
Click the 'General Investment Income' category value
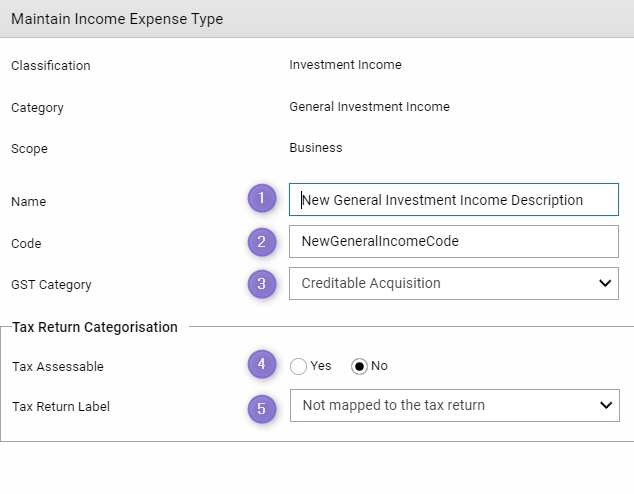point(369,107)
